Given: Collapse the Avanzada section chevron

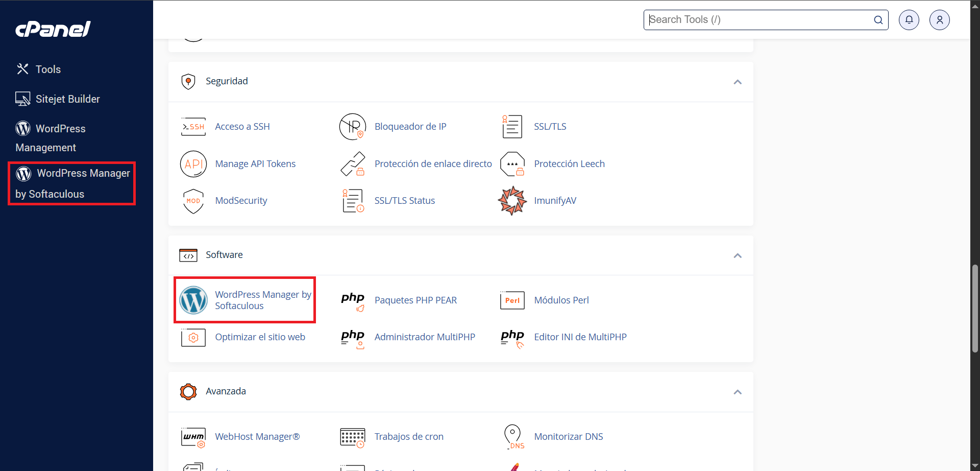Looking at the screenshot, I should pyautogui.click(x=738, y=392).
